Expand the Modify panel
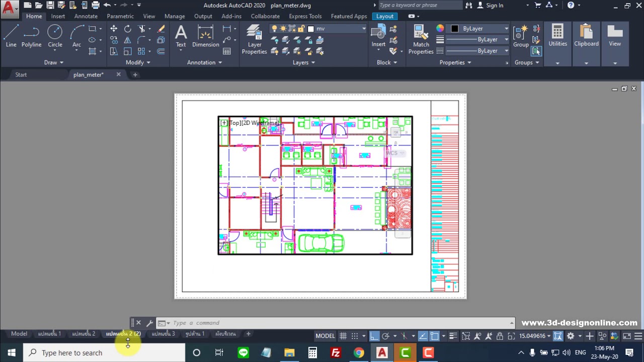Screen dimensions: 644x362 tap(138, 62)
